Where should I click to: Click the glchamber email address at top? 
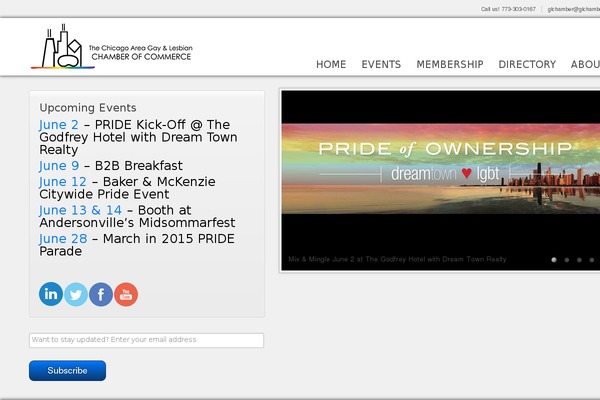click(574, 9)
